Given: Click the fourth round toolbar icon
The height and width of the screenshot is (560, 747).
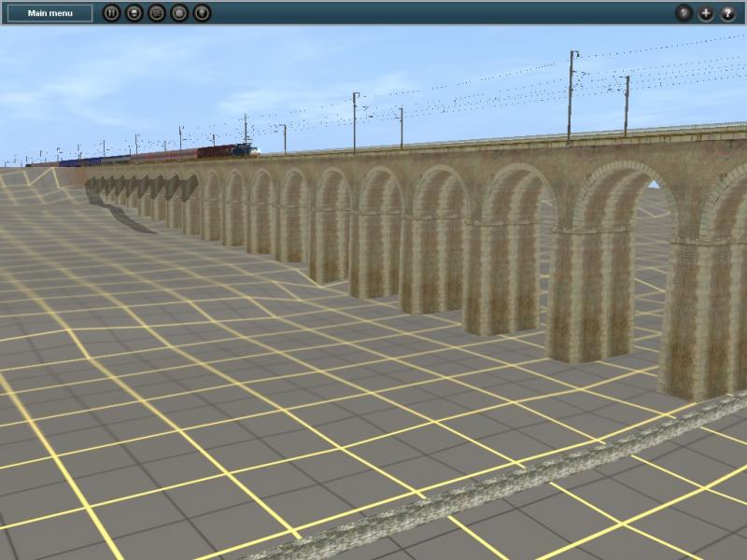Looking at the screenshot, I should (179, 13).
